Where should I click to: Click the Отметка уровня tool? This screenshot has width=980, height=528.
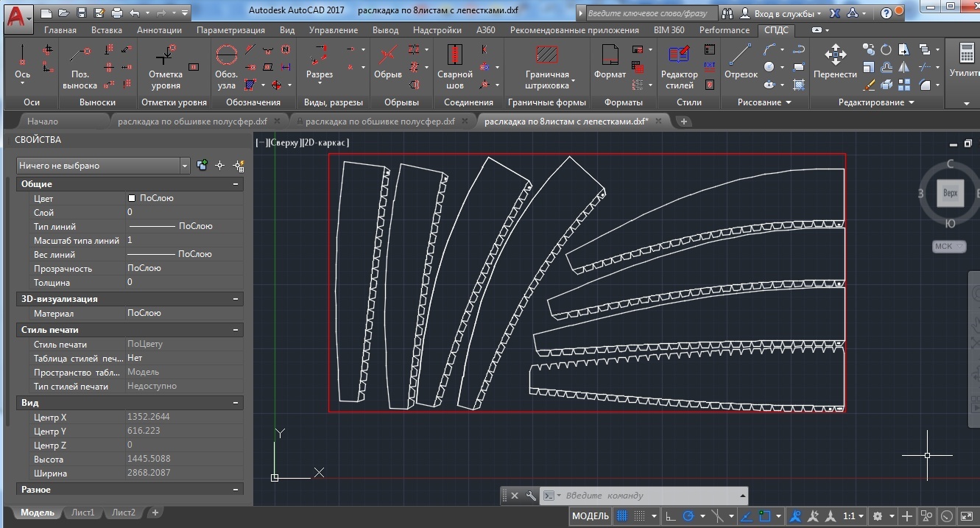(x=166, y=66)
